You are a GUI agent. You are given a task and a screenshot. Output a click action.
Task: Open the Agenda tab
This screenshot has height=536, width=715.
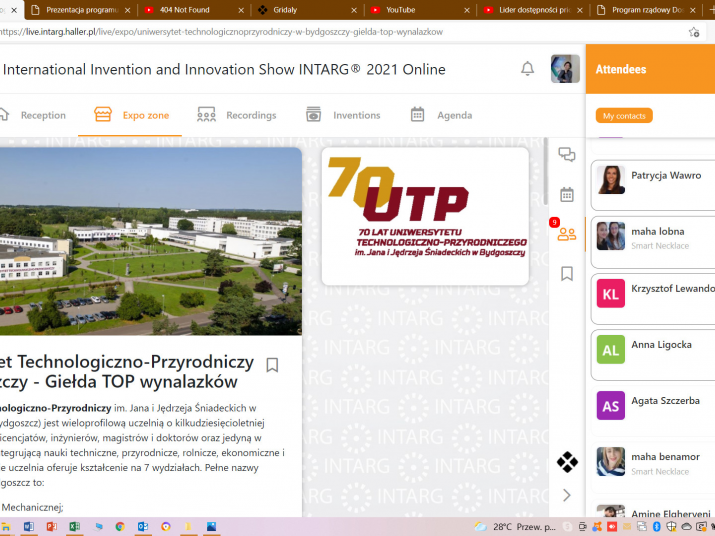point(441,115)
